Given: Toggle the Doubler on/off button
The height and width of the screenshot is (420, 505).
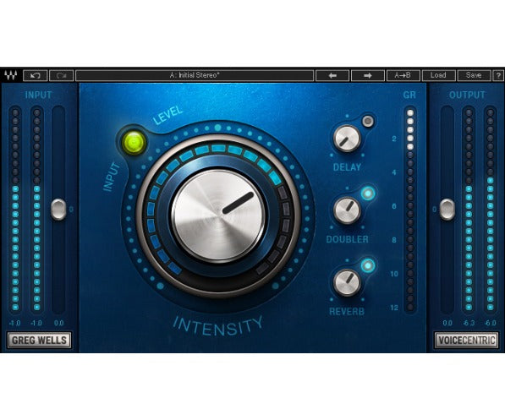Looking at the screenshot, I should pyautogui.click(x=368, y=194).
